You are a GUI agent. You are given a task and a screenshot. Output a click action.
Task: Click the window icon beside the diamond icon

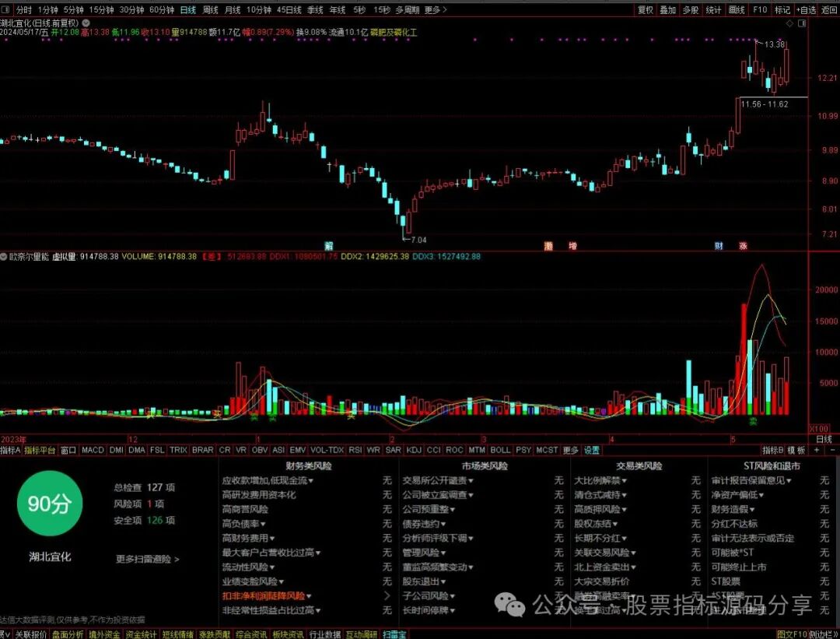click(x=802, y=23)
